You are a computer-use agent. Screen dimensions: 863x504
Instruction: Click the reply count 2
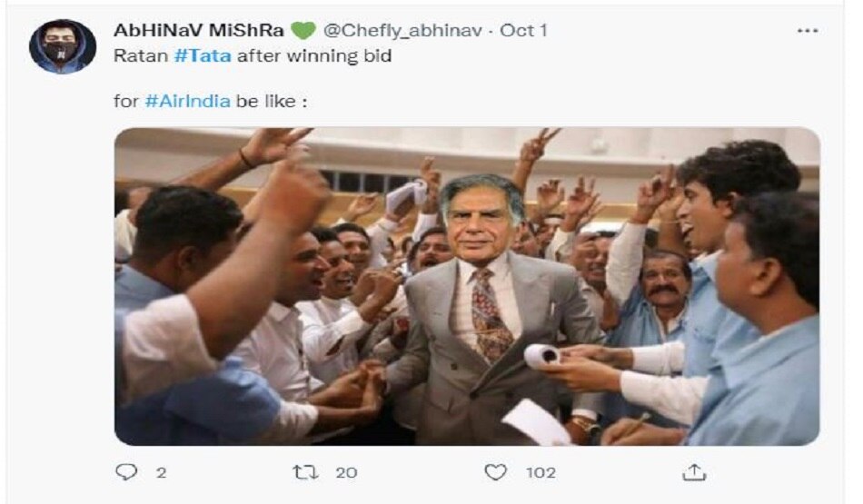click(161, 472)
